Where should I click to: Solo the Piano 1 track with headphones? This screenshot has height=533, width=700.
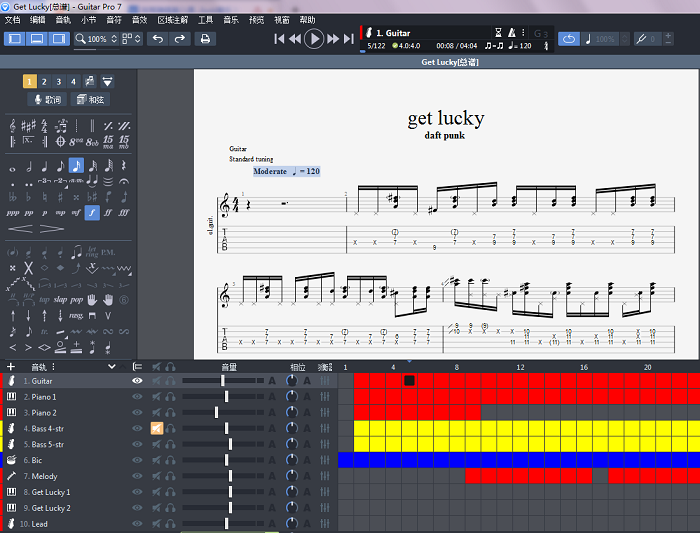(x=171, y=397)
